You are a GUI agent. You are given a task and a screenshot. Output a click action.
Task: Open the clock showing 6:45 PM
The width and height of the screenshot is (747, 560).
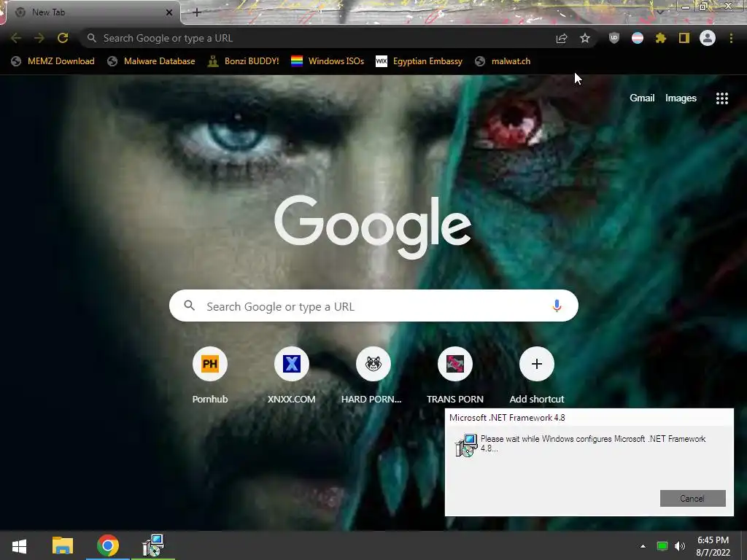click(713, 546)
